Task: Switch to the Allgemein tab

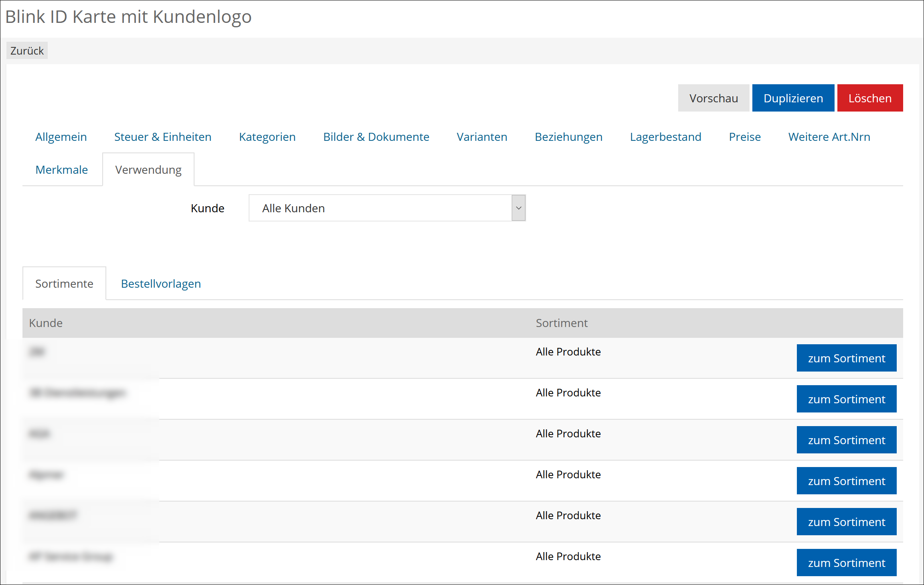Action: point(61,137)
